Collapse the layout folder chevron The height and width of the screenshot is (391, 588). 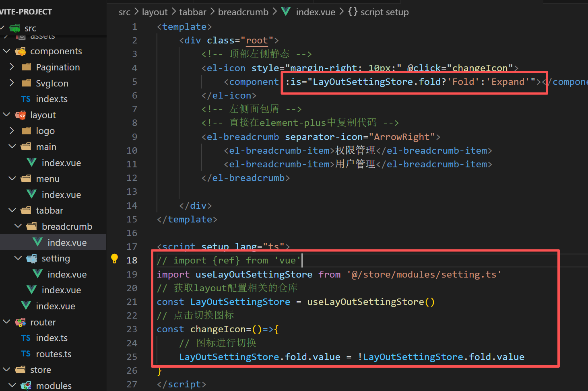(6, 115)
